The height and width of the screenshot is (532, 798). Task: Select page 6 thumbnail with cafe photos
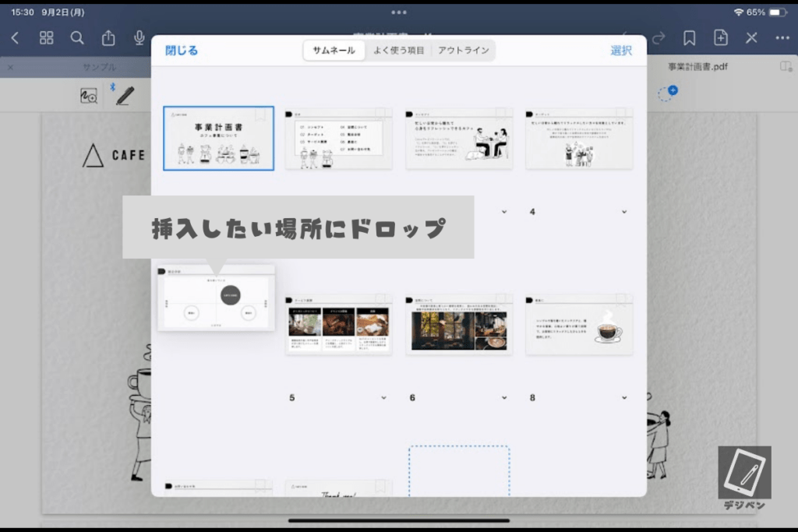458,325
